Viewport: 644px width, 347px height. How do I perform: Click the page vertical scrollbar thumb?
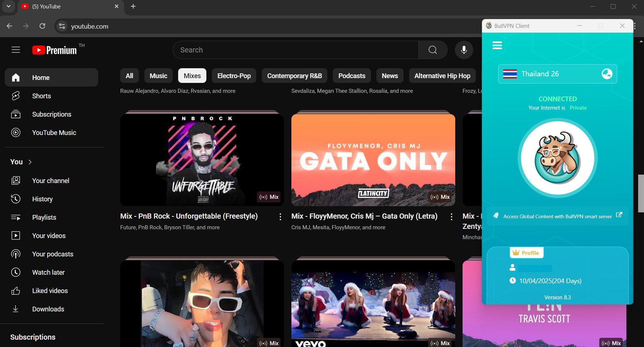point(641,194)
